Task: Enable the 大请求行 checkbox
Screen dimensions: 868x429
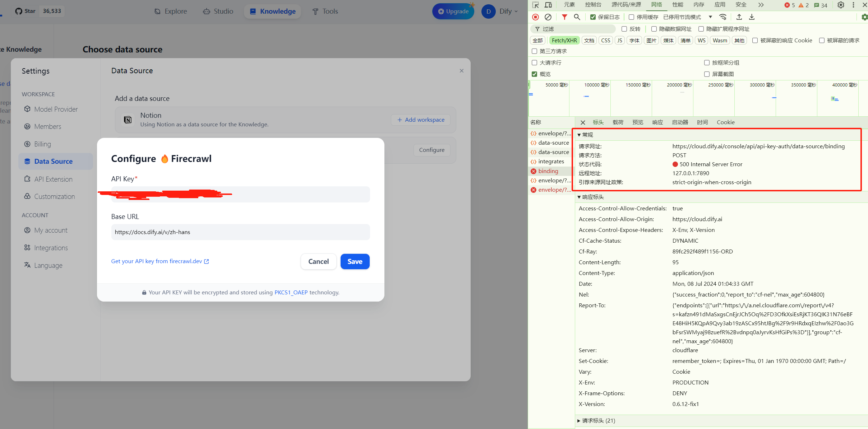Action: coord(534,62)
